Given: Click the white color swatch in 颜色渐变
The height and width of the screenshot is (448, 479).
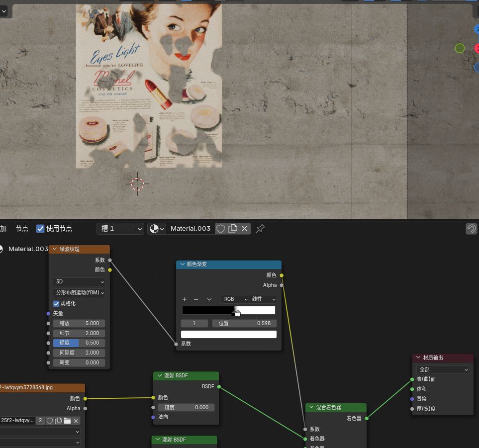Looking at the screenshot, I should tap(229, 334).
